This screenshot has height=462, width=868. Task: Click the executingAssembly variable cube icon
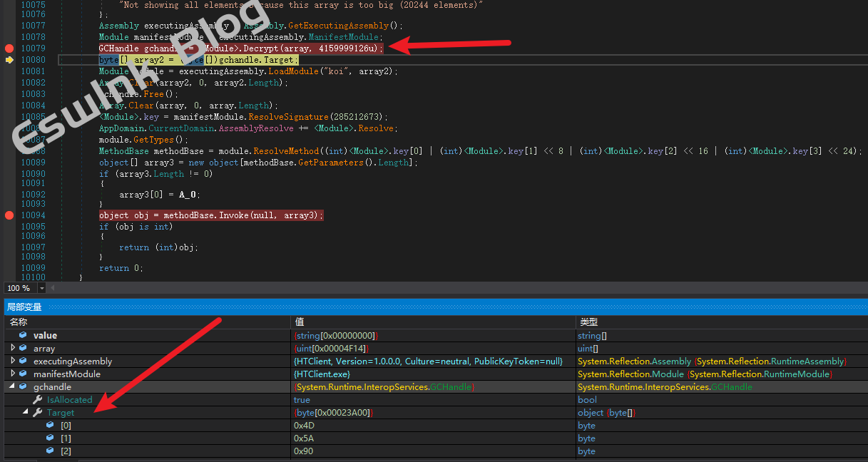[24, 361]
